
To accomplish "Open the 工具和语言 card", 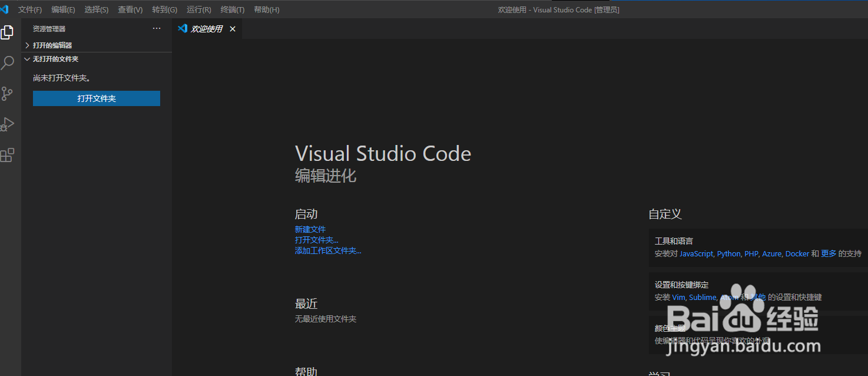I will pos(758,248).
